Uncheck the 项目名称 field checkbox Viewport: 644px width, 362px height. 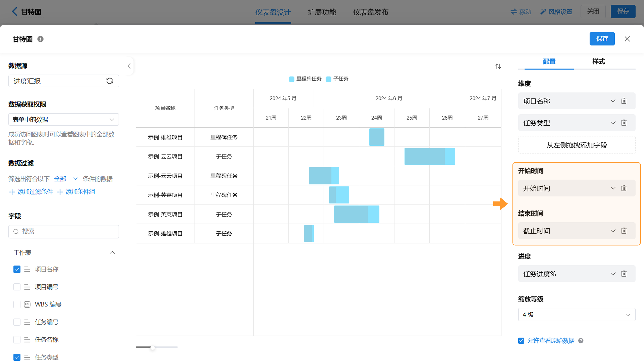17,270
